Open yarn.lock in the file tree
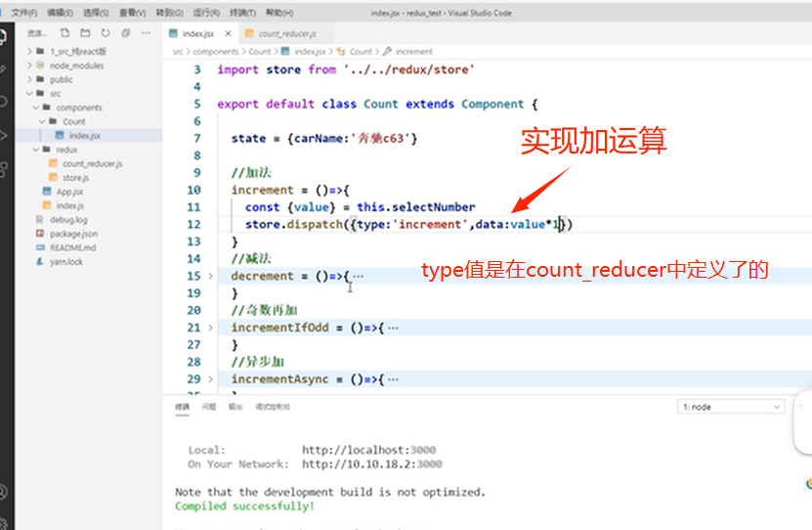The width and height of the screenshot is (812, 530). [66, 262]
